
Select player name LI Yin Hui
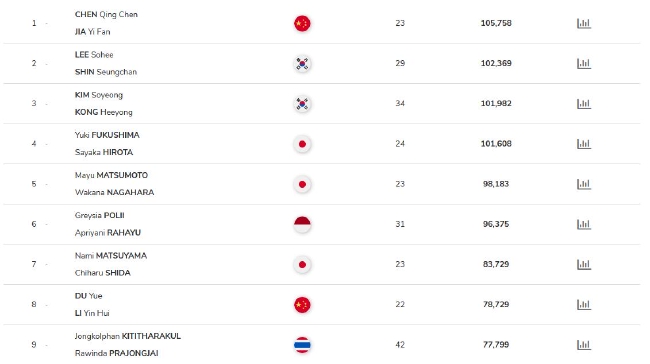92,313
